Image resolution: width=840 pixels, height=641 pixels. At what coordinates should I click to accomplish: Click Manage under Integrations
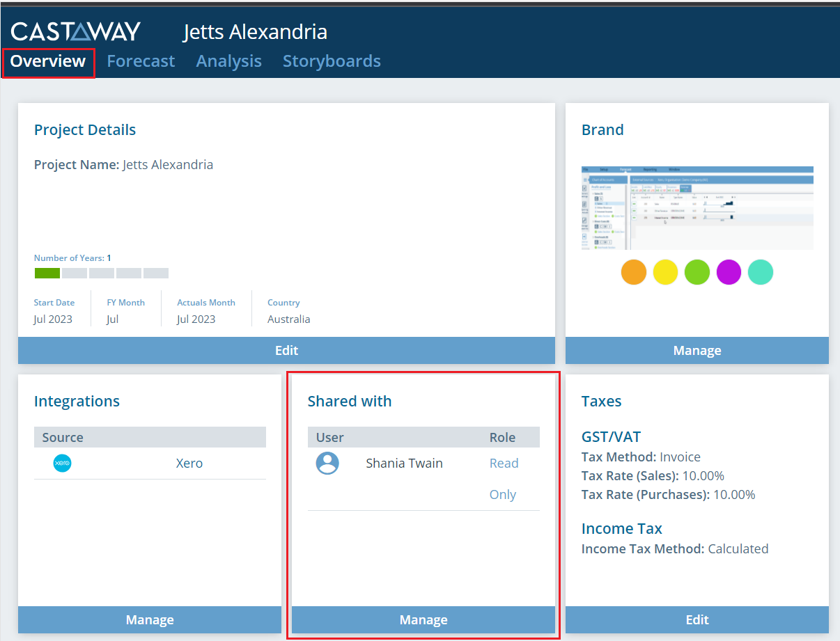click(150, 619)
